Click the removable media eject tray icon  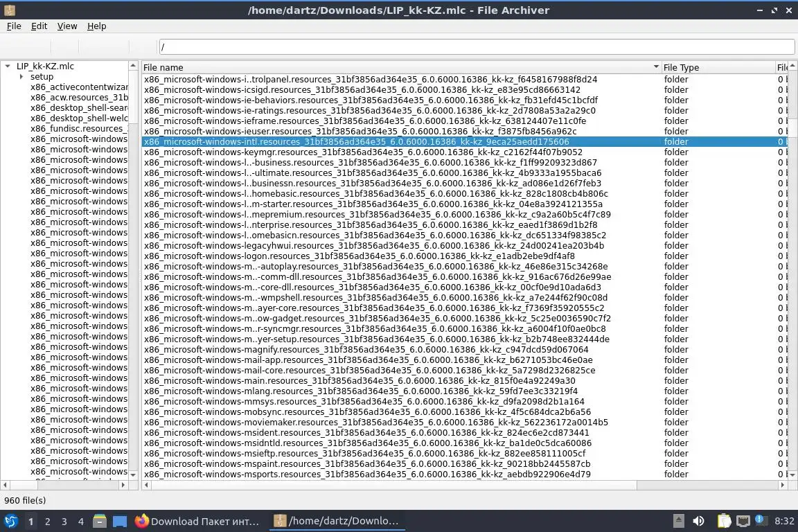[678, 521]
